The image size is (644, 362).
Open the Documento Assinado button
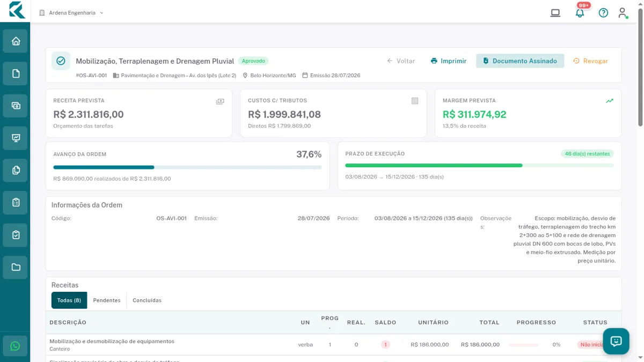pos(520,61)
